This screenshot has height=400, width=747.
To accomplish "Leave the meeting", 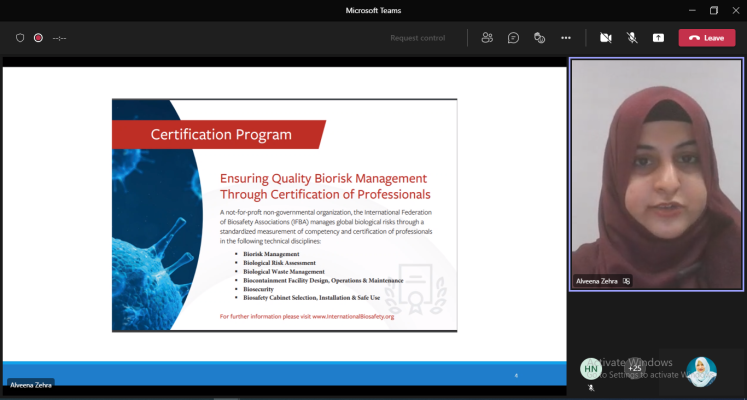I will coord(706,38).
